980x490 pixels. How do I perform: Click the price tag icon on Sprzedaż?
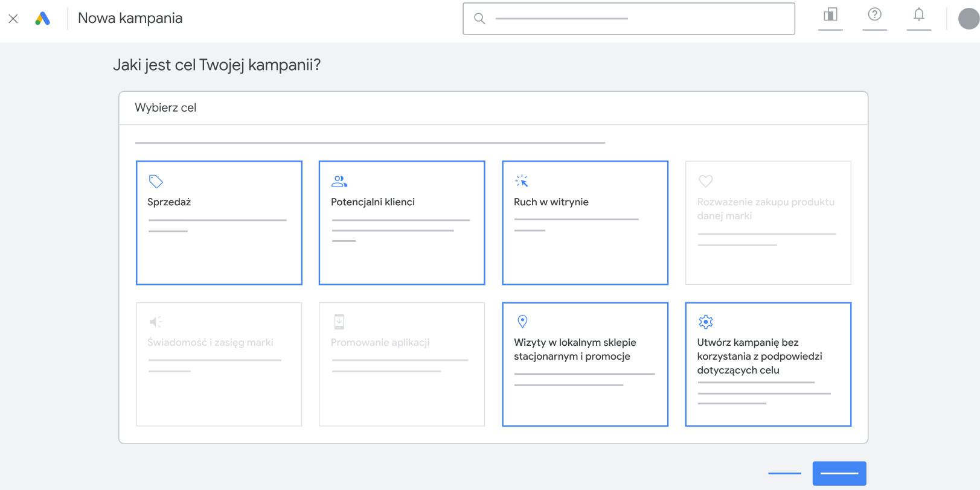(156, 181)
